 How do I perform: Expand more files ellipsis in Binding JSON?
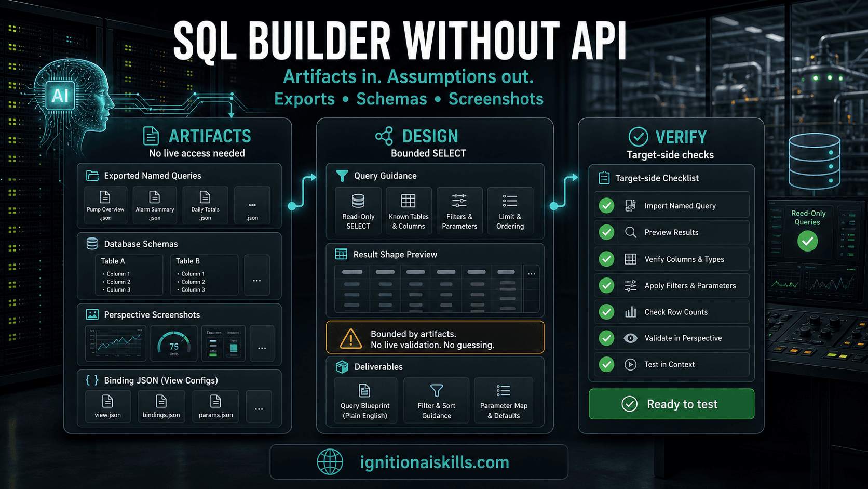[x=259, y=406]
